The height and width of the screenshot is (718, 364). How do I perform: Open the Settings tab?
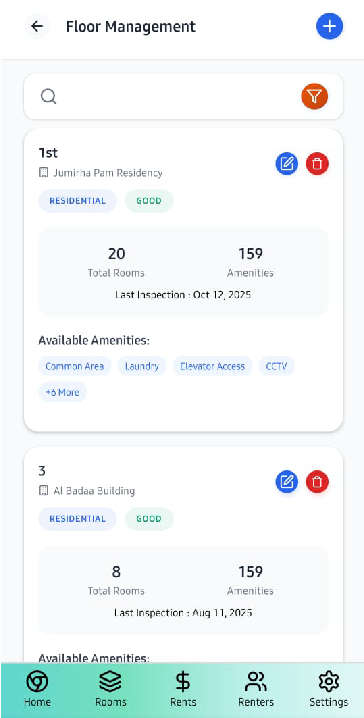(328, 690)
